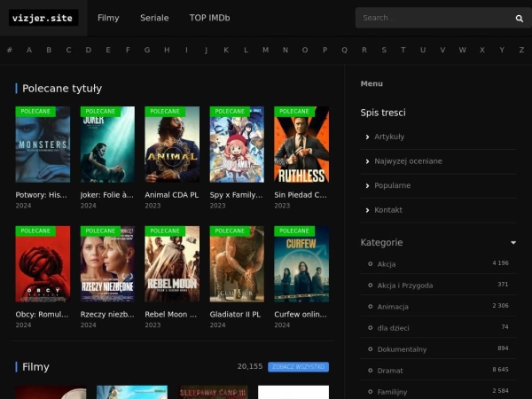Open the Popularne link
Viewport: 532px width, 399px height.
point(392,185)
